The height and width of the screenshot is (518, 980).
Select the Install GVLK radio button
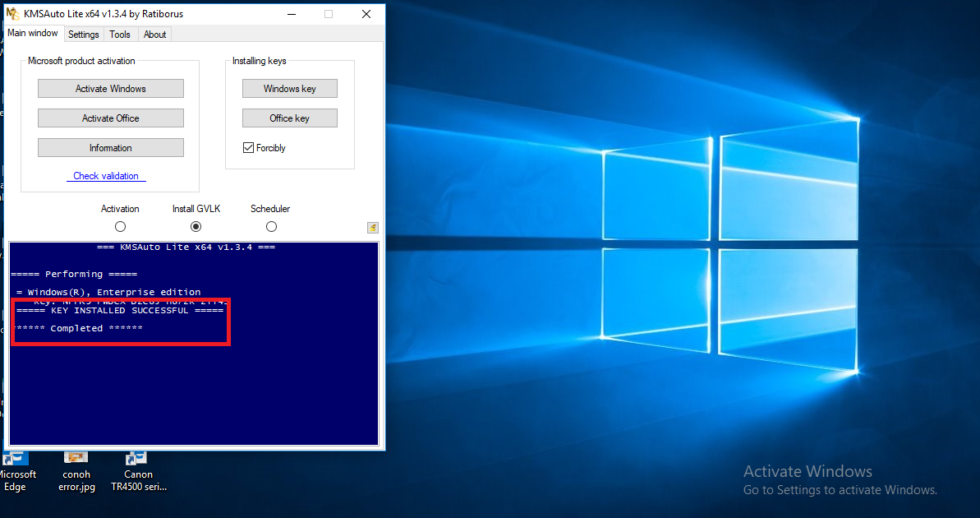[196, 226]
